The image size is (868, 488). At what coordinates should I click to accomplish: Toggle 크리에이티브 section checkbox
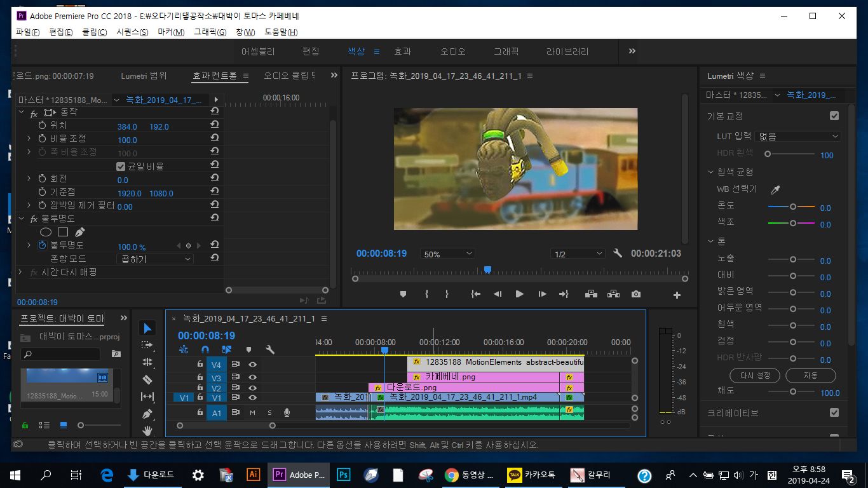834,412
